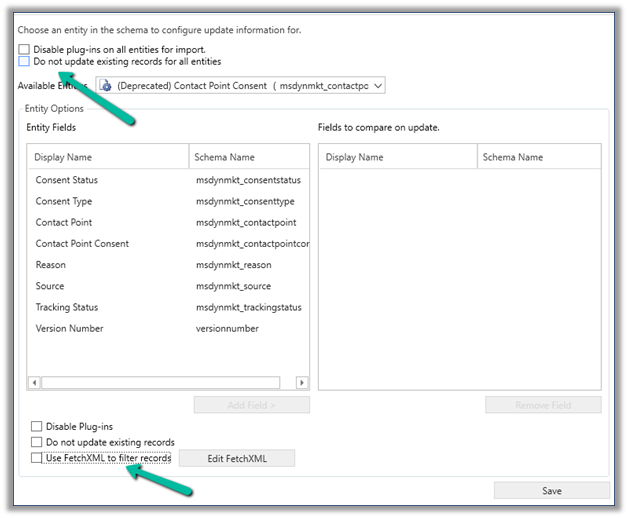The width and height of the screenshot is (628, 518).
Task: Enable Use FetchXML to filter records
Action: [37, 458]
